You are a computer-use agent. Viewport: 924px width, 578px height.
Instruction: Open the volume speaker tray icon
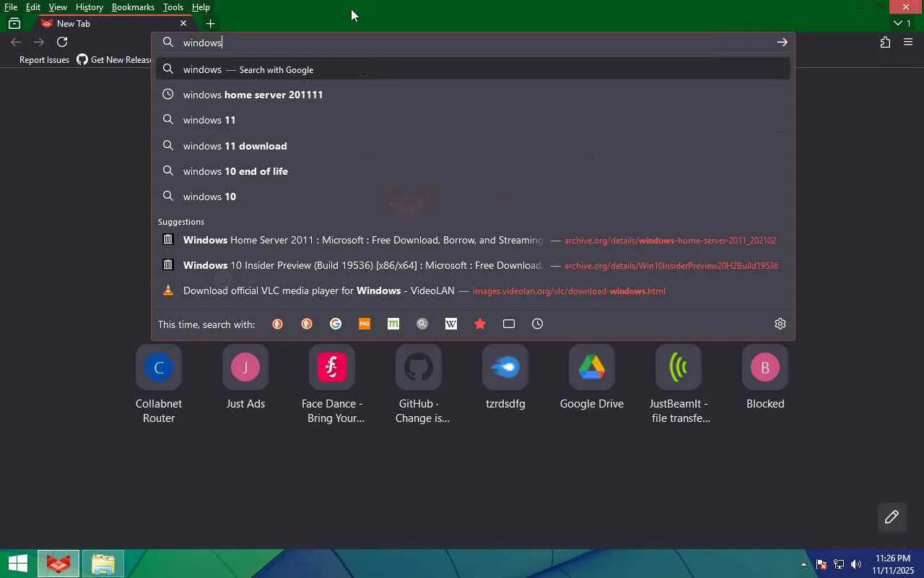coord(856,564)
